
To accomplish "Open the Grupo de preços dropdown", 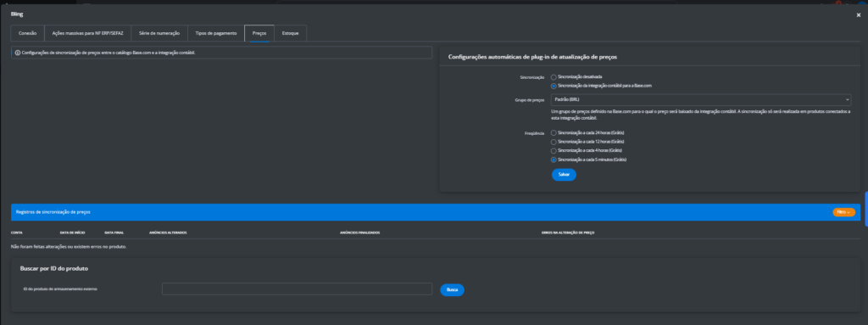I will pyautogui.click(x=701, y=100).
